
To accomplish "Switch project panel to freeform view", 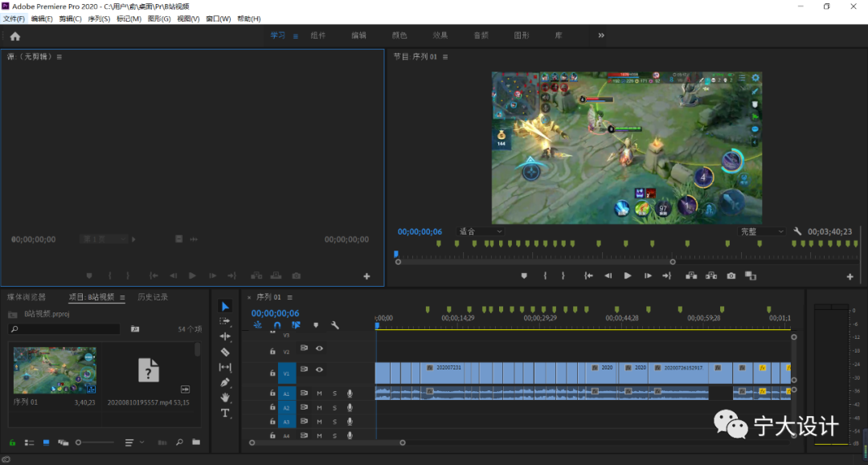I will pyautogui.click(x=63, y=443).
